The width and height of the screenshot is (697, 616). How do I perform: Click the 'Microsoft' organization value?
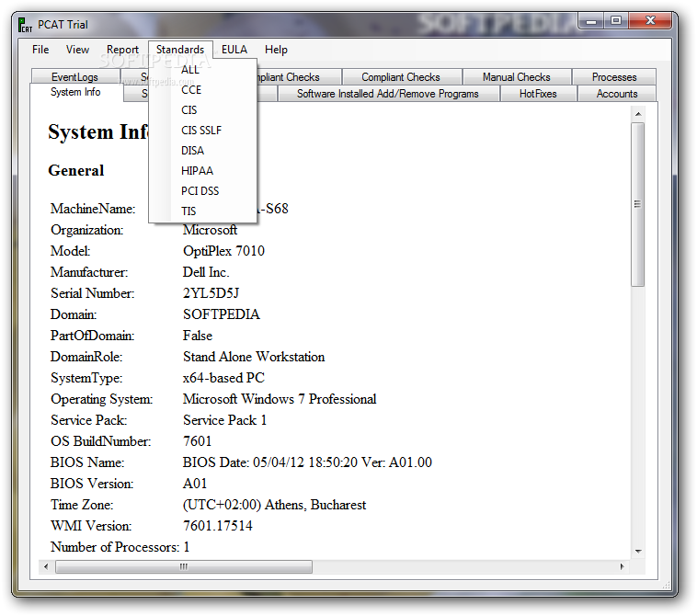[210, 230]
